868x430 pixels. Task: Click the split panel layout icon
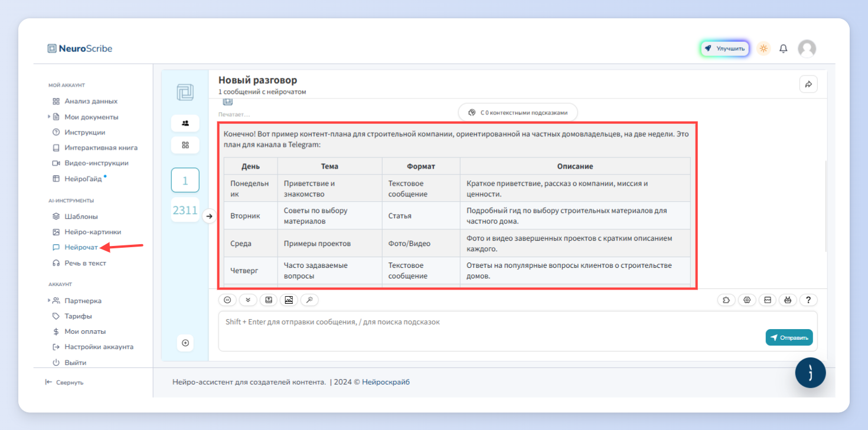click(768, 300)
